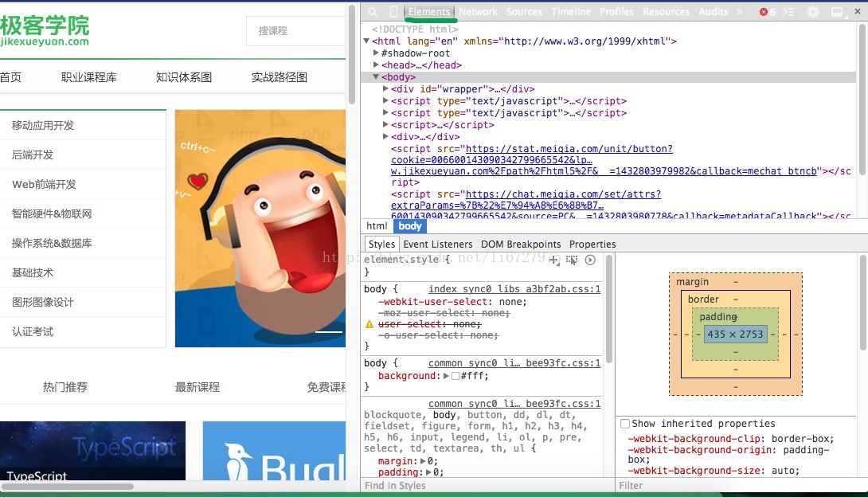Select html in the breadcrumb bar
The width and height of the screenshot is (868, 497).
[377, 226]
